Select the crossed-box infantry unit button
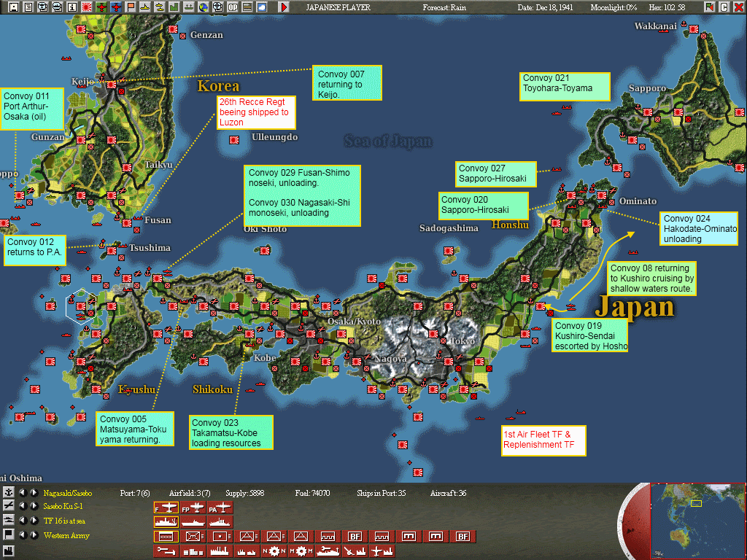The width and height of the screenshot is (747, 560). tap(193, 537)
